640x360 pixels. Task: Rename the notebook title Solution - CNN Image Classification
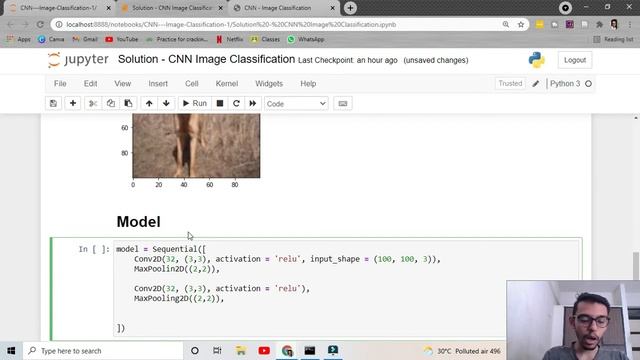[206, 59]
